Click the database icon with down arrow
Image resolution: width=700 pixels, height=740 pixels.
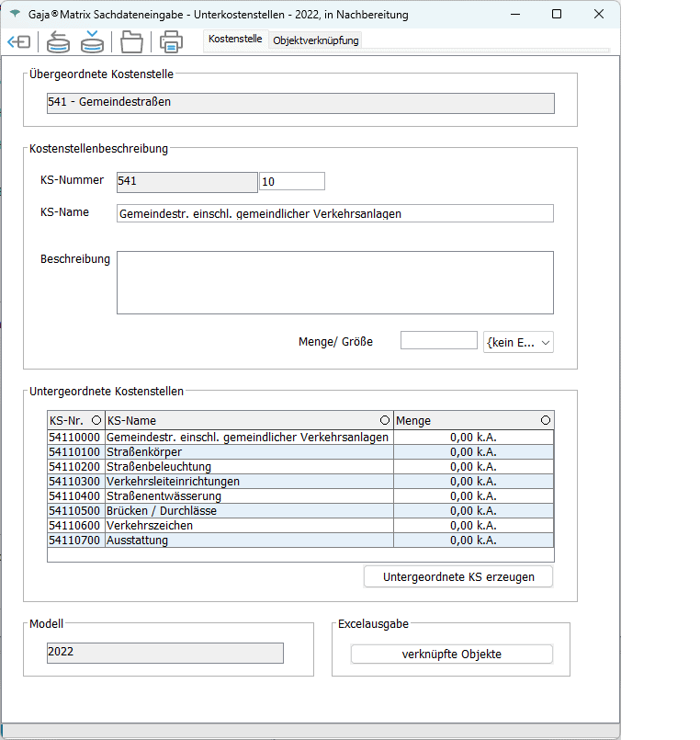click(92, 42)
